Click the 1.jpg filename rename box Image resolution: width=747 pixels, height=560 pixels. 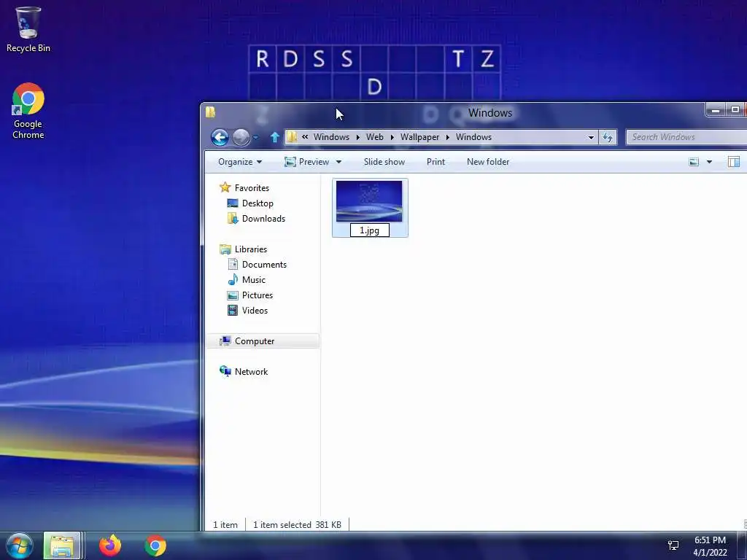[370, 230]
